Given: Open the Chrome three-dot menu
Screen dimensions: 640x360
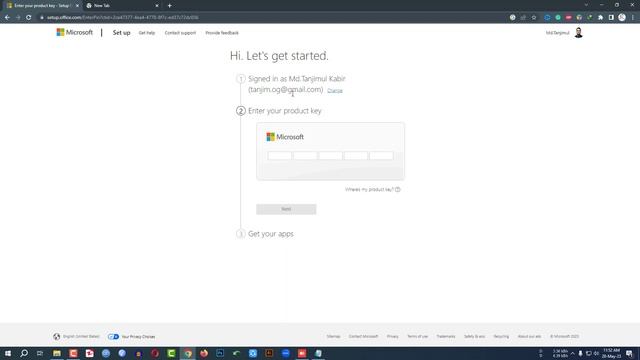Looking at the screenshot, I should pyautogui.click(x=633, y=18).
